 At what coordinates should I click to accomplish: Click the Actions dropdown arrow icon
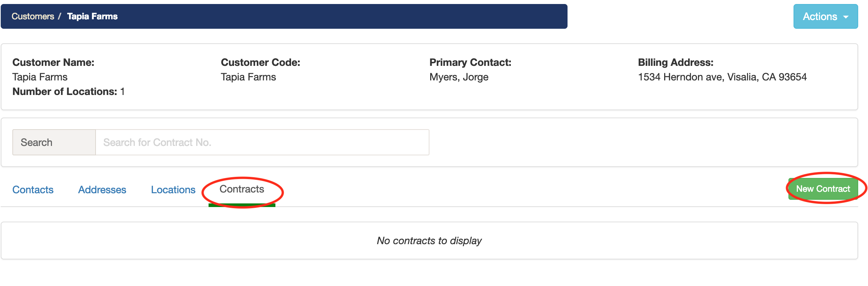coord(845,17)
